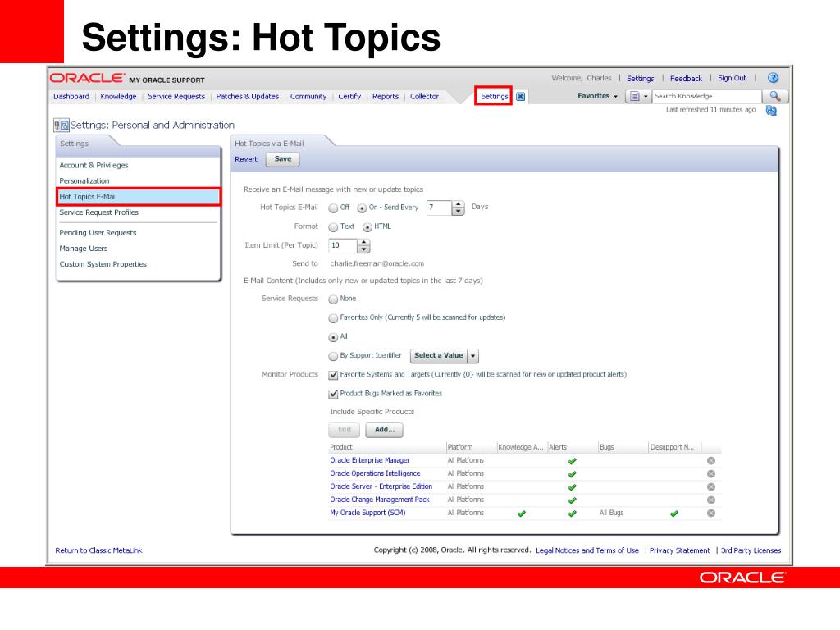Viewport: 840px width, 630px height.
Task: Choose HTML format radio button
Action: (x=367, y=227)
